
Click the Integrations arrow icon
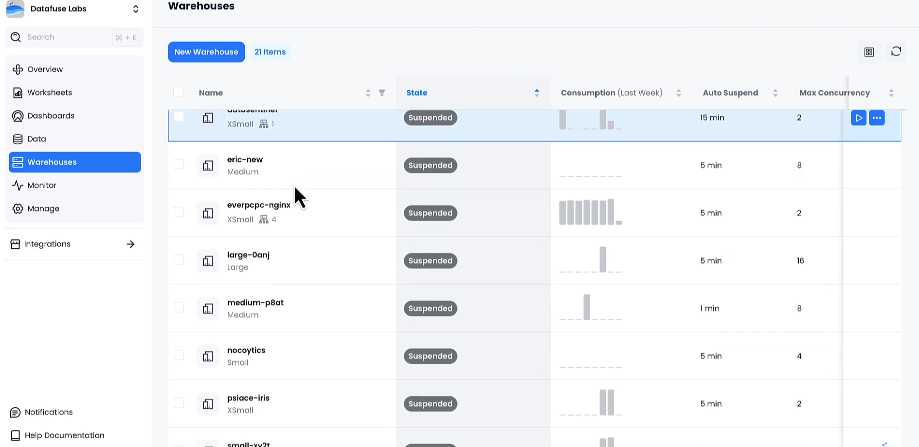click(x=130, y=244)
